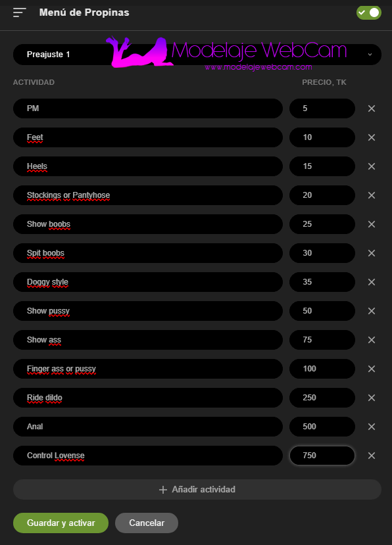Image resolution: width=392 pixels, height=545 pixels.
Task: Select the price field showing 750
Action: [322, 456]
